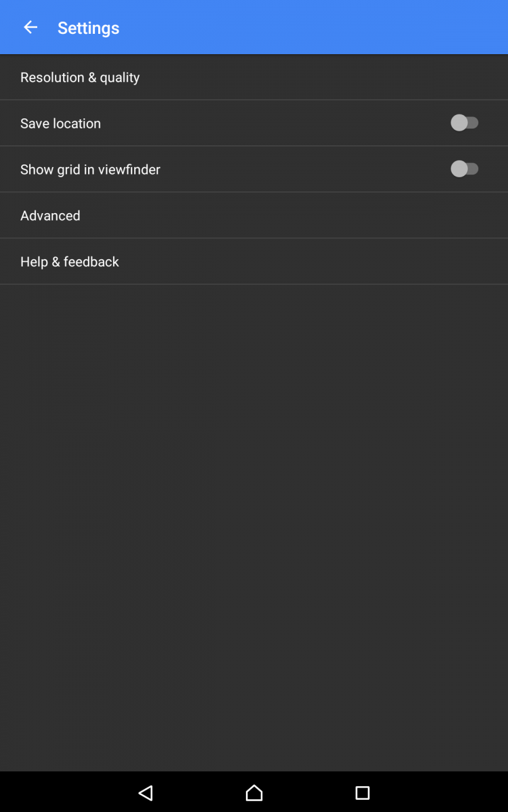
Task: Tap the Android Back triangle icon
Action: tap(146, 792)
